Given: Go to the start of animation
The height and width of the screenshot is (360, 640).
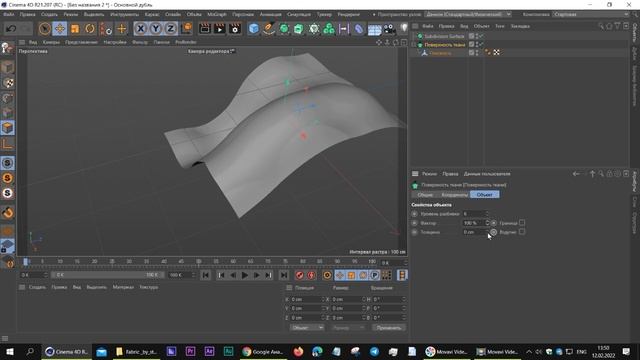Looking at the screenshot, I should click(x=205, y=276).
